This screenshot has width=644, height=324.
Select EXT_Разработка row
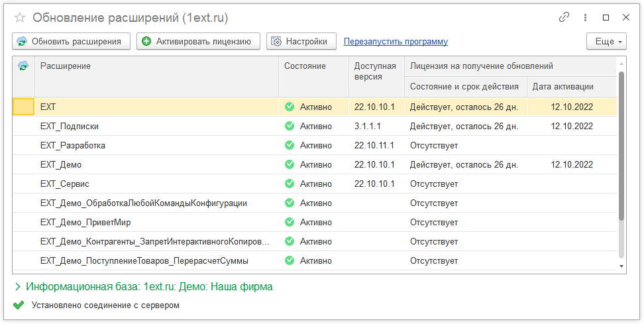pyautogui.click(x=315, y=145)
